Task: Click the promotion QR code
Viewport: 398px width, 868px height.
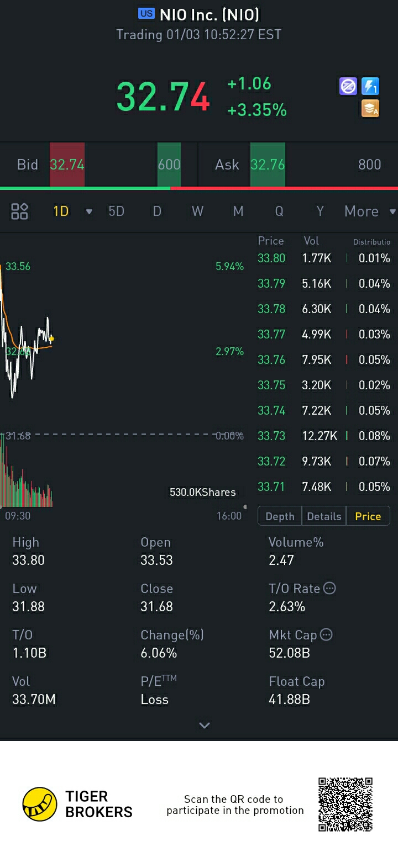Action: pos(345,804)
